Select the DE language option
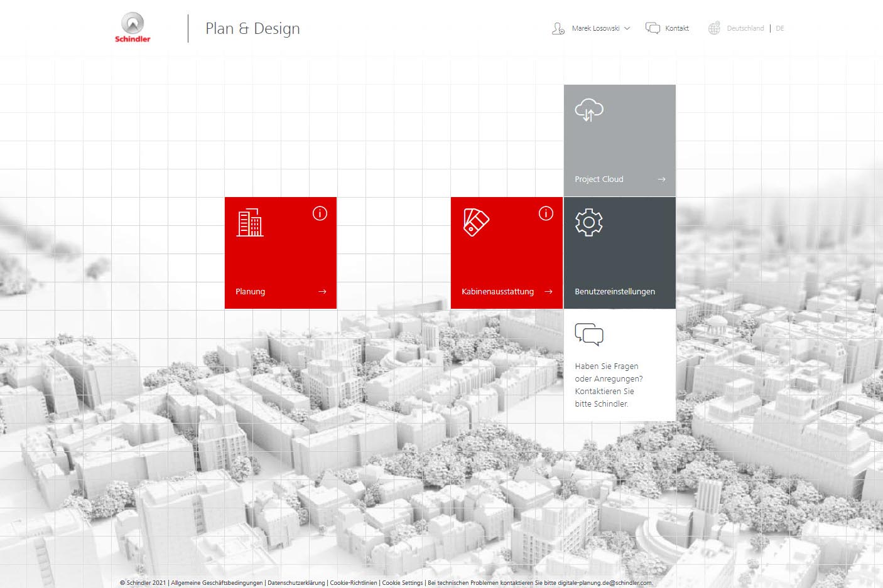 tap(779, 28)
